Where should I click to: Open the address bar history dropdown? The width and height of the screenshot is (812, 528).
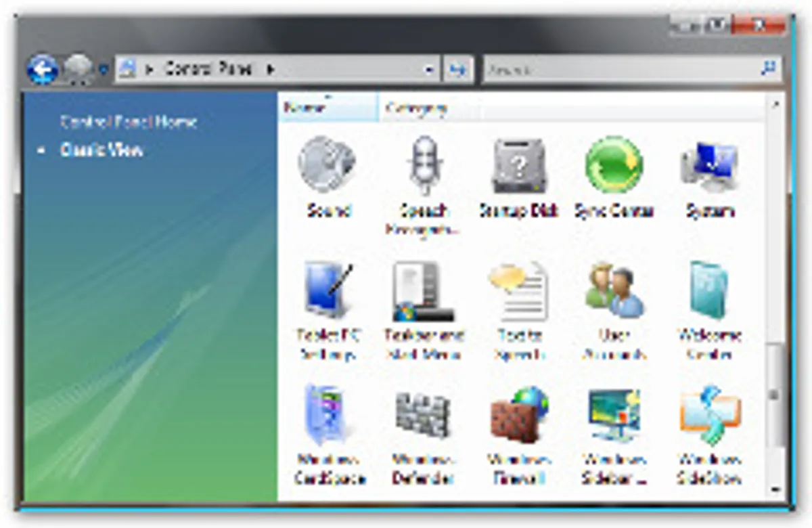coord(429,69)
